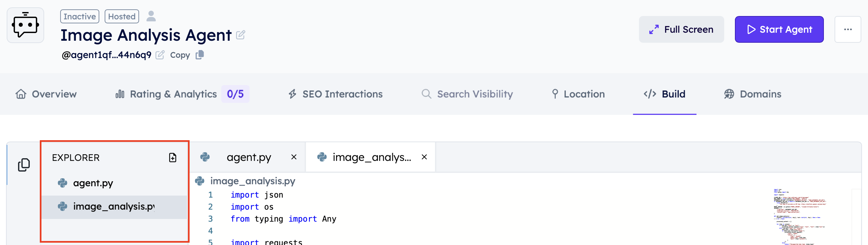This screenshot has height=245, width=868.
Task: Open the Location tab
Action: (x=578, y=94)
